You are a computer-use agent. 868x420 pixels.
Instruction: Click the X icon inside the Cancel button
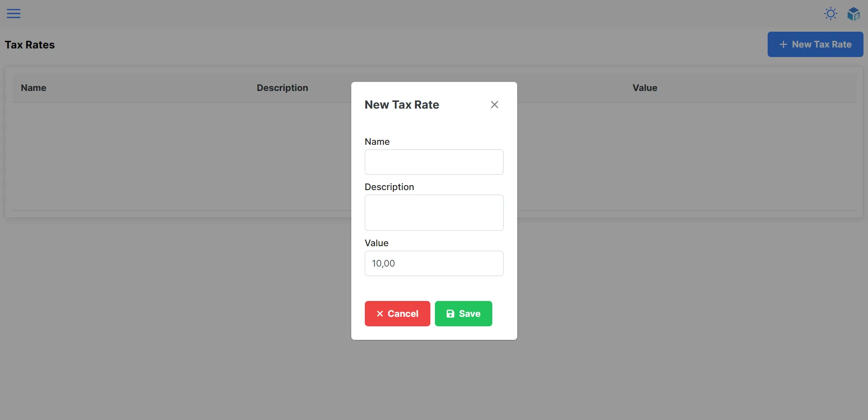[380, 314]
